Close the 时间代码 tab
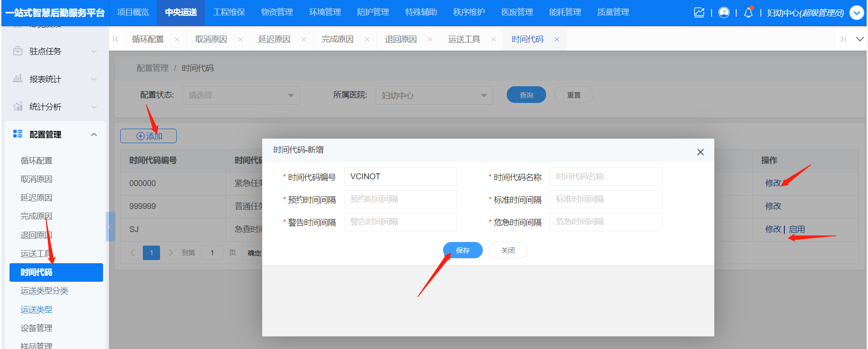The width and height of the screenshot is (868, 349). click(557, 40)
